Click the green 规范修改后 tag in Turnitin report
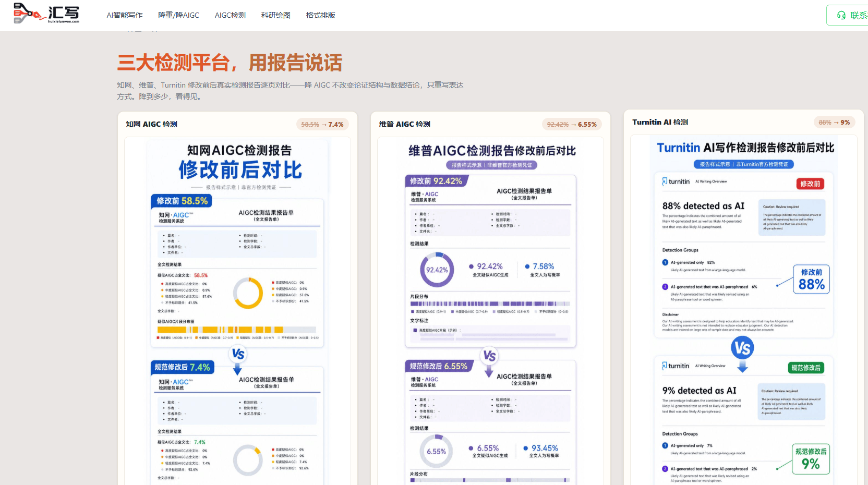868x485 pixels. pos(806,368)
